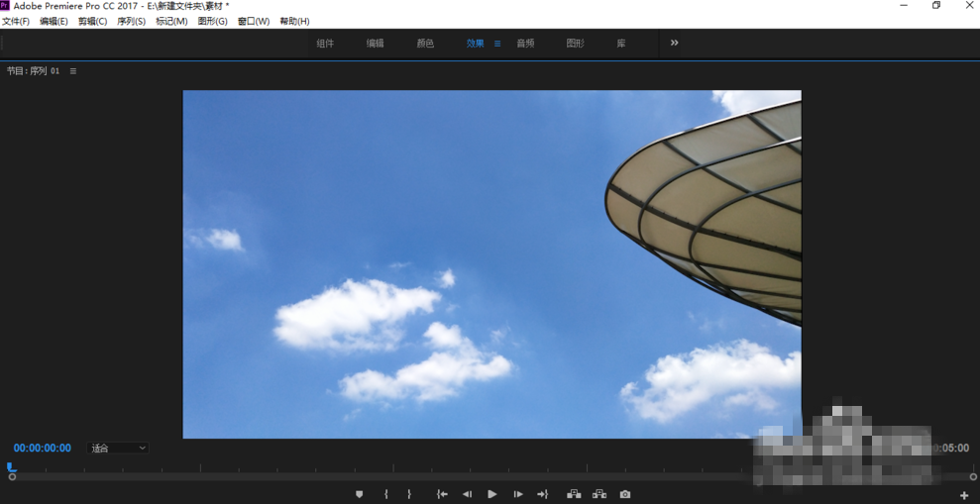The image size is (980, 504).
Task: Click the Lift button icon
Action: [574, 494]
